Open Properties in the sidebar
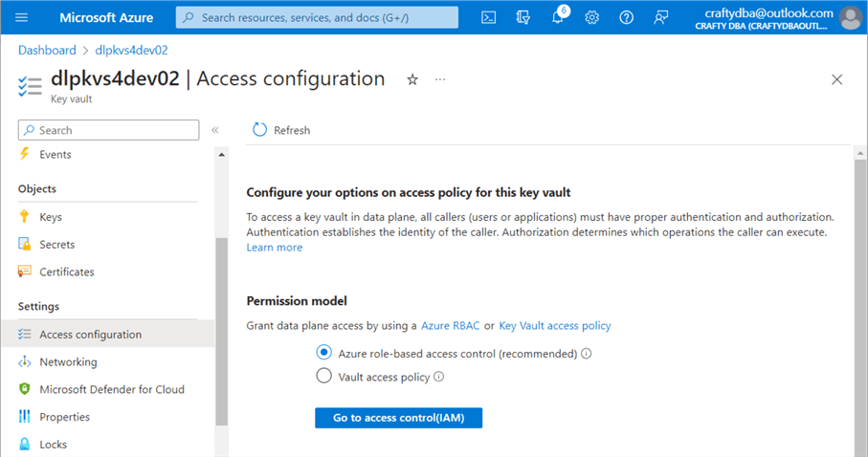The height and width of the screenshot is (457, 868). pyautogui.click(x=64, y=417)
